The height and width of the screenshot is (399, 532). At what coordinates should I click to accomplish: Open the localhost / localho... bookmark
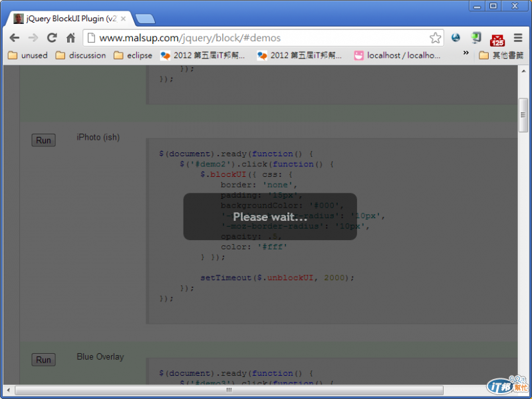coord(397,55)
